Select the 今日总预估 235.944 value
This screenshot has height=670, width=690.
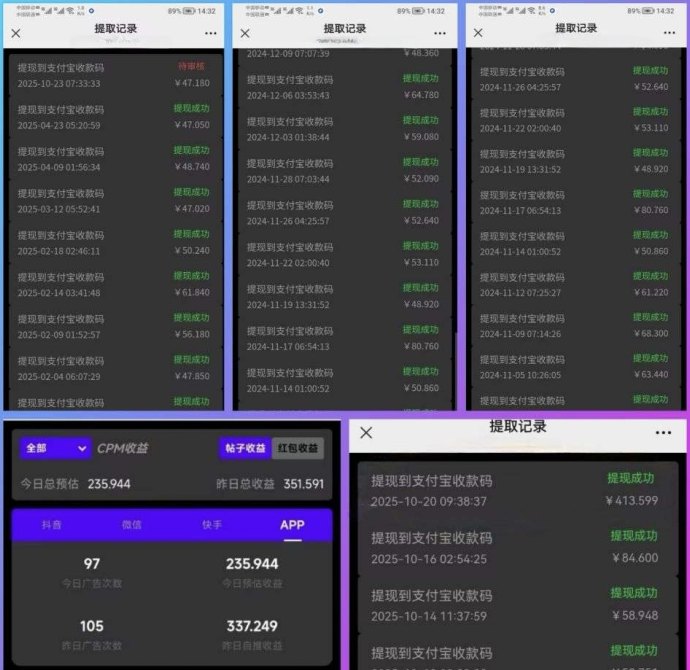109,484
